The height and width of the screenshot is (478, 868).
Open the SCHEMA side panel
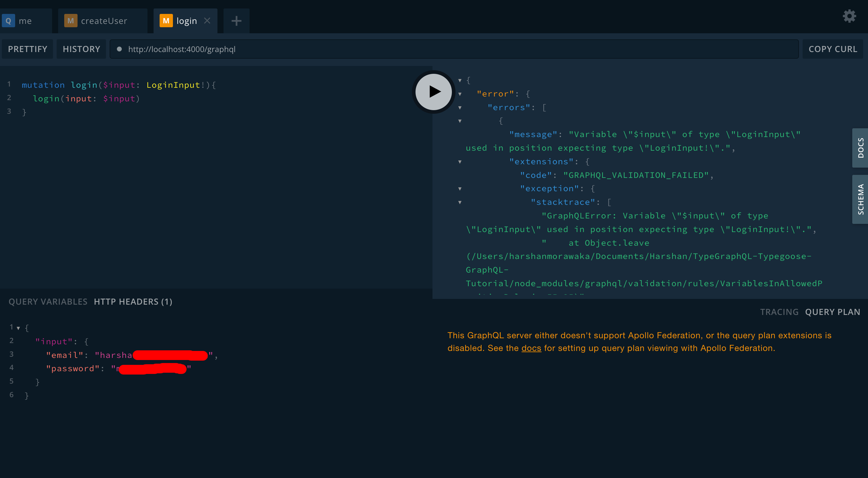860,199
